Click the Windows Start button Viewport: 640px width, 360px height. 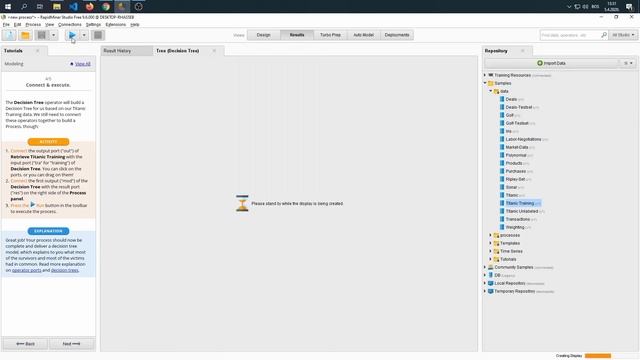pos(8,7)
